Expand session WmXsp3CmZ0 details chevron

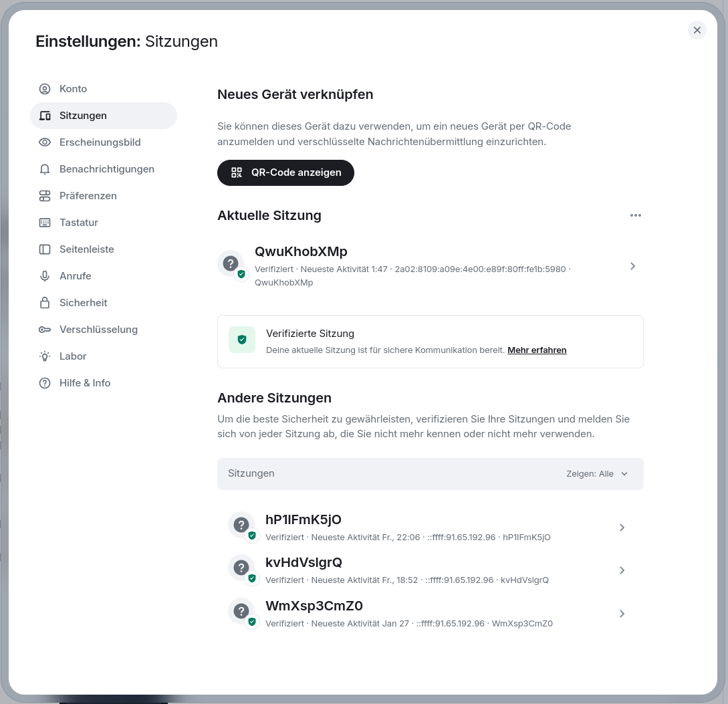(622, 614)
